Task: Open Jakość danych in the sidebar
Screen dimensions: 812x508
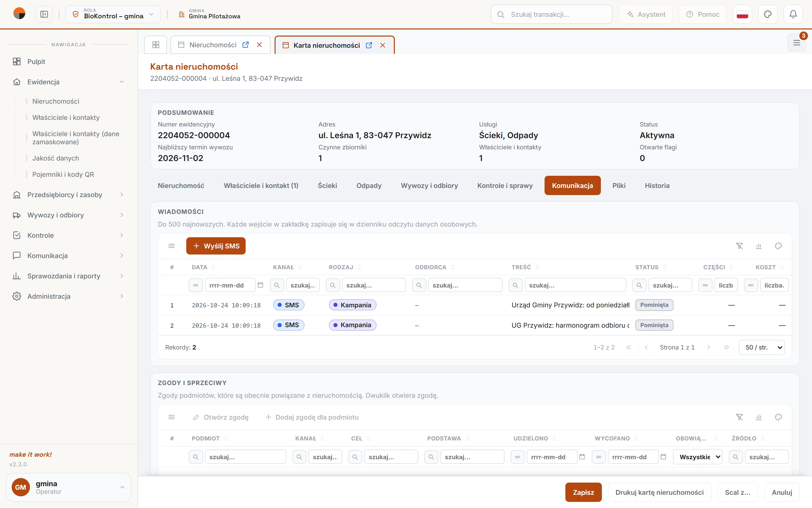Action: point(56,158)
